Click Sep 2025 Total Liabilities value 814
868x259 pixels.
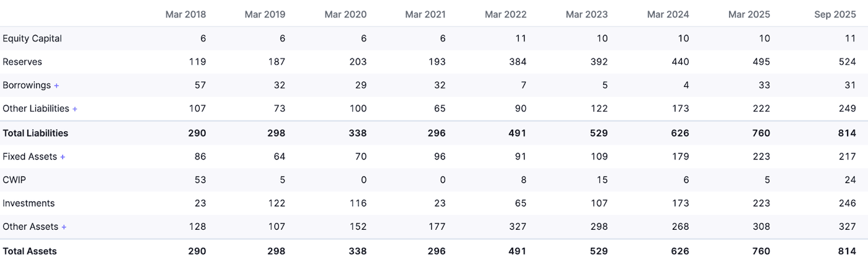click(847, 133)
